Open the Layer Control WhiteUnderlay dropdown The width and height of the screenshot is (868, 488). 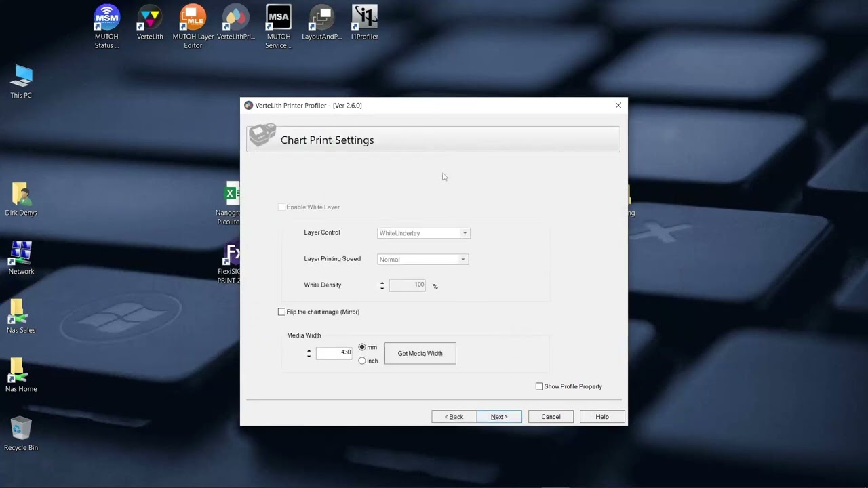[423, 233]
